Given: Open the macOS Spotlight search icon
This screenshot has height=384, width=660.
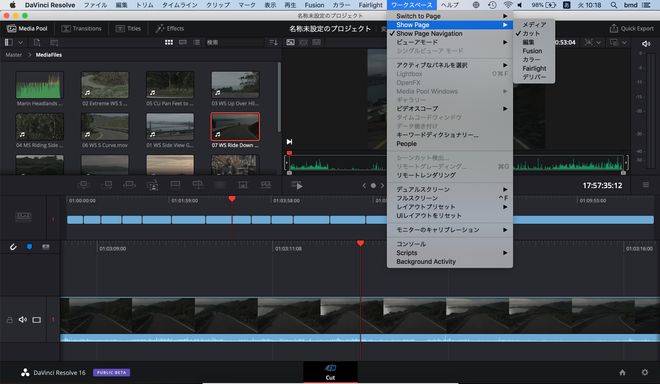Looking at the screenshot, I should point(614,5).
